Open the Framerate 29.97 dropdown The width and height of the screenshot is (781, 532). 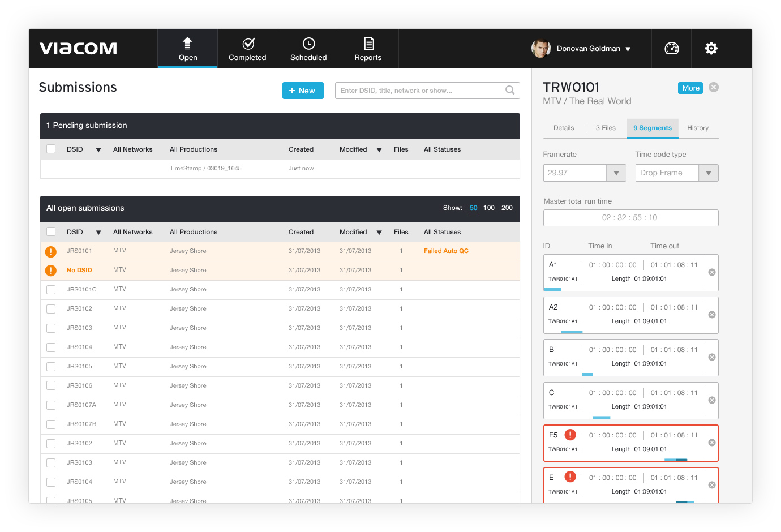coord(616,173)
